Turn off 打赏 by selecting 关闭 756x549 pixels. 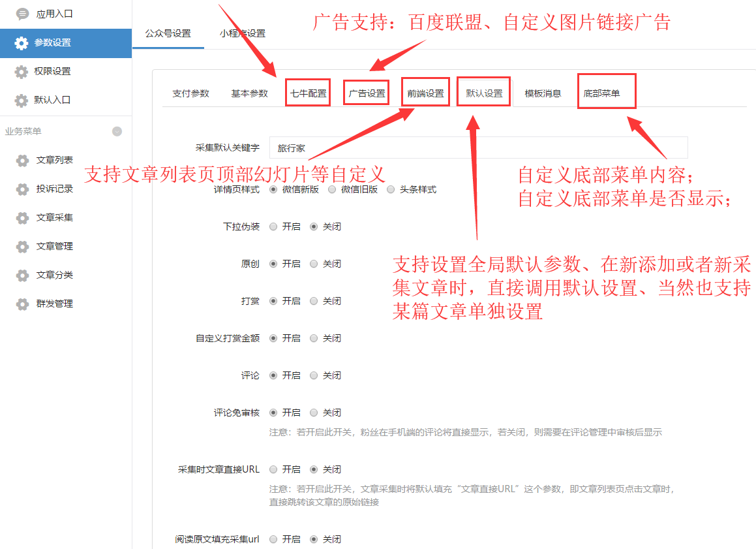pos(314,302)
